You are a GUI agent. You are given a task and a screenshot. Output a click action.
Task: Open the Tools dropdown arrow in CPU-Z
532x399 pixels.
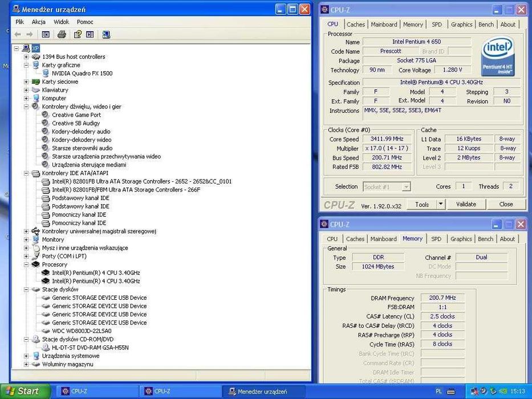[440, 204]
